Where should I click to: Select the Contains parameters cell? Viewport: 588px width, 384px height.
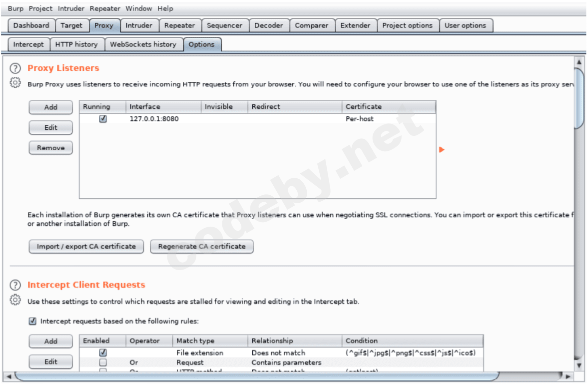click(x=295, y=363)
